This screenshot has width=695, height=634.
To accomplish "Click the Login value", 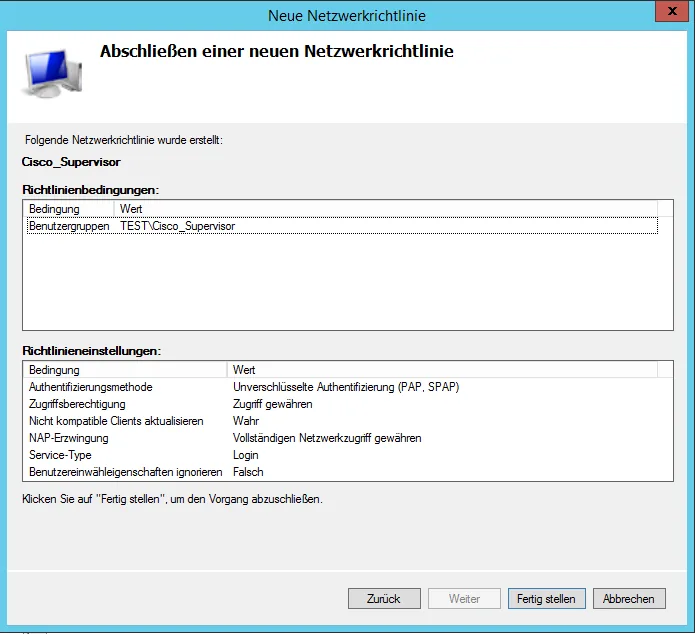I will [x=246, y=455].
